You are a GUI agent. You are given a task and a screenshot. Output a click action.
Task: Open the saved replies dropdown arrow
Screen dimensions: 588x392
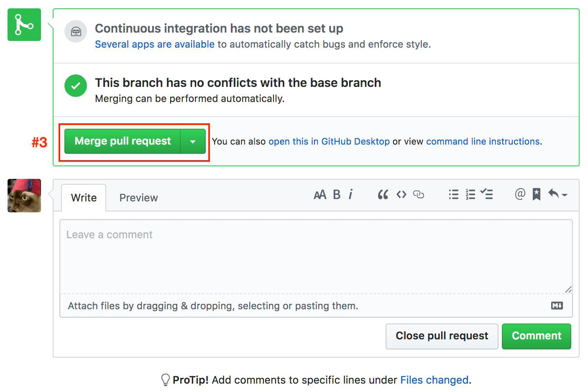558,194
